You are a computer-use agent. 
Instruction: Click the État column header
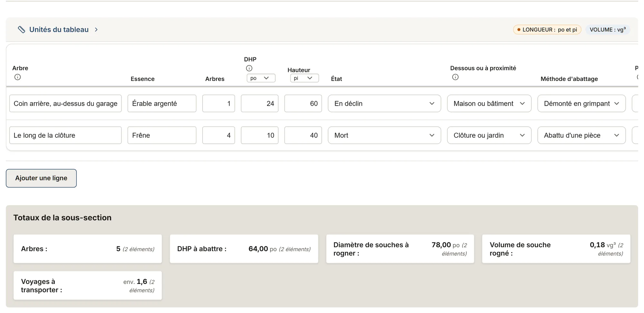tap(336, 79)
